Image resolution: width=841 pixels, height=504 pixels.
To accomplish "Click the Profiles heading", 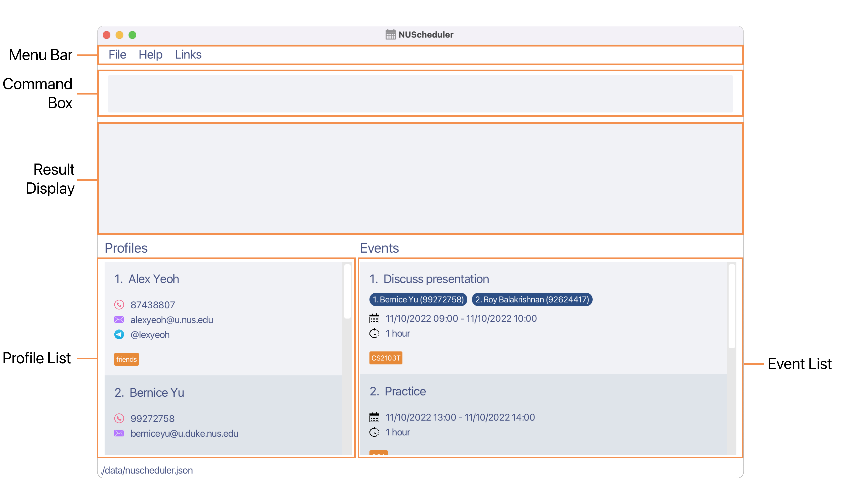I will tap(126, 248).
